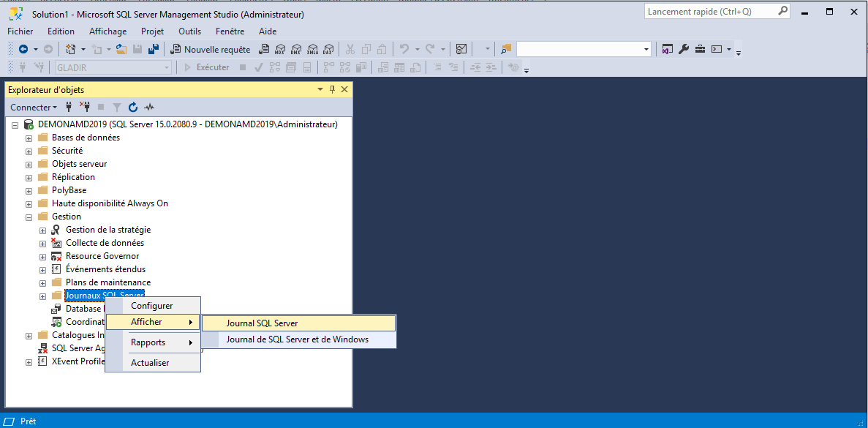
Task: Click the Find in Files icon
Action: [507, 49]
